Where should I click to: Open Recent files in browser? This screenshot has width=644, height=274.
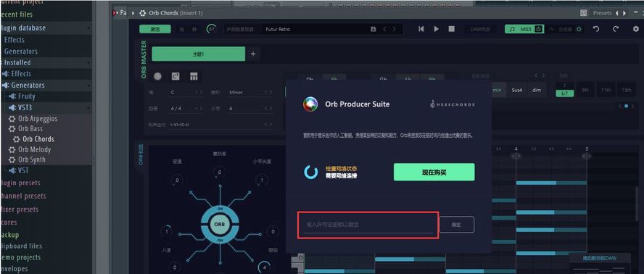point(17,14)
